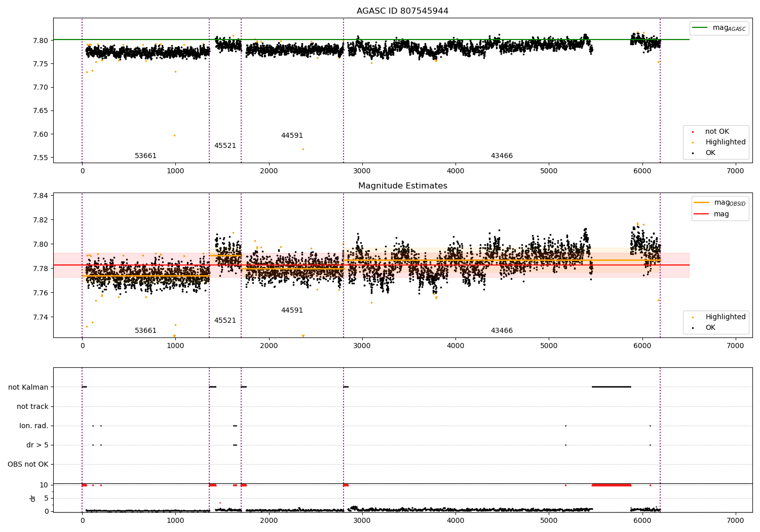Click the 'OBS not OK' row label

click(x=28, y=465)
